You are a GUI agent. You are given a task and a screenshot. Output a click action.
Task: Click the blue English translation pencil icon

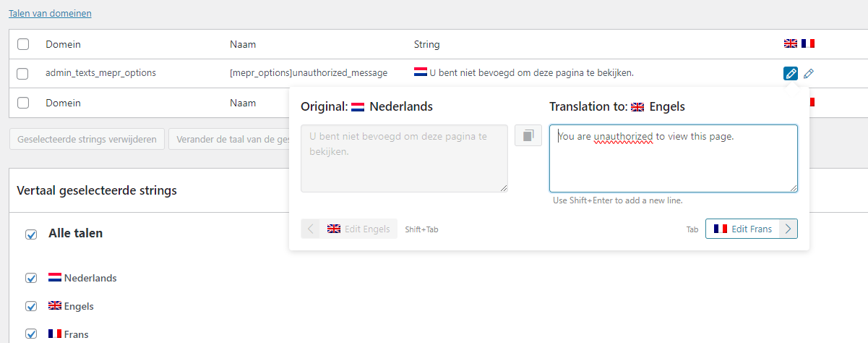click(x=791, y=73)
